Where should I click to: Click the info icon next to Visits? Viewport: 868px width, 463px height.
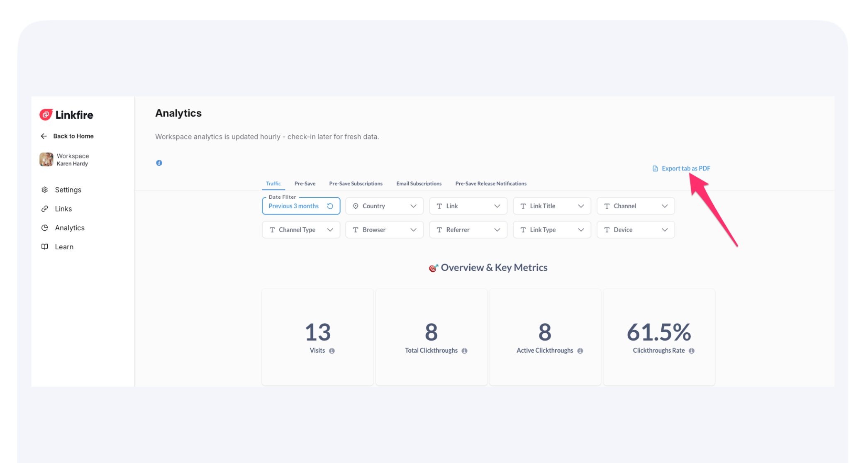click(x=332, y=351)
